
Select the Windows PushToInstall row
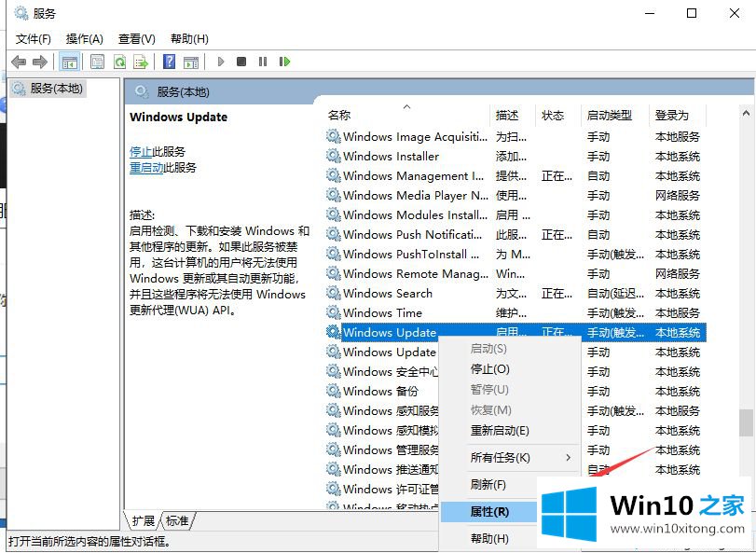coord(515,254)
